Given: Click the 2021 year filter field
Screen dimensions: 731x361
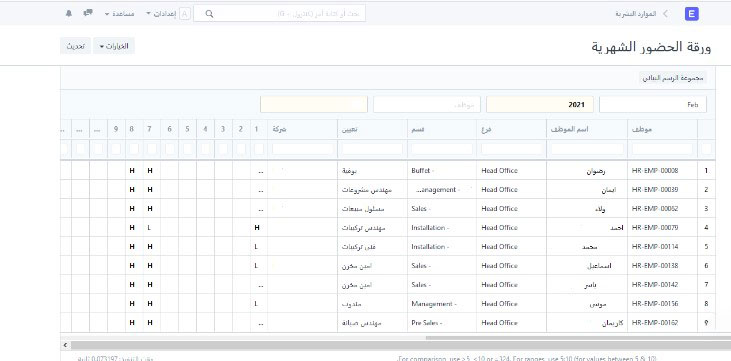Looking at the screenshot, I should point(540,104).
